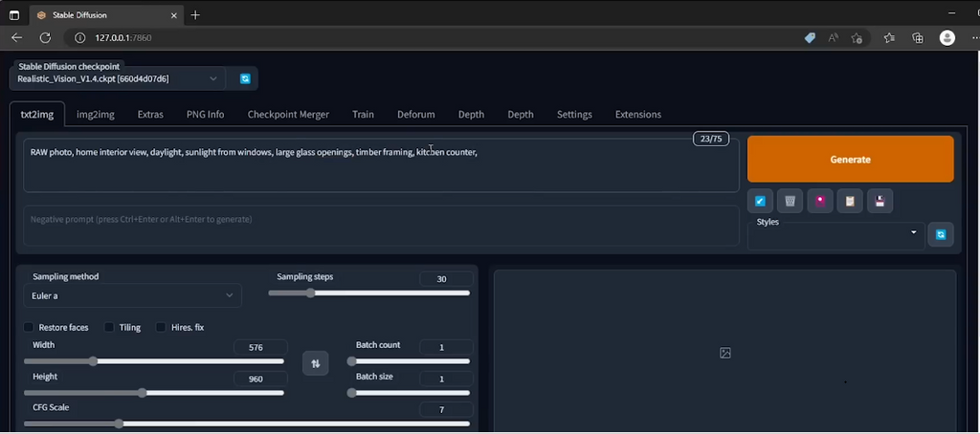
Task: Open the Deforum tab
Action: click(415, 115)
